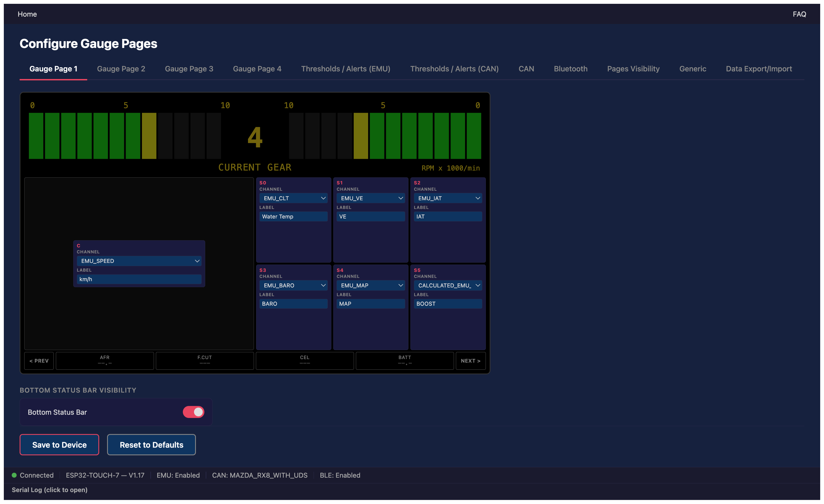This screenshot has width=824, height=504.
Task: Switch to Gauge Page 2 tab
Action: pos(121,69)
